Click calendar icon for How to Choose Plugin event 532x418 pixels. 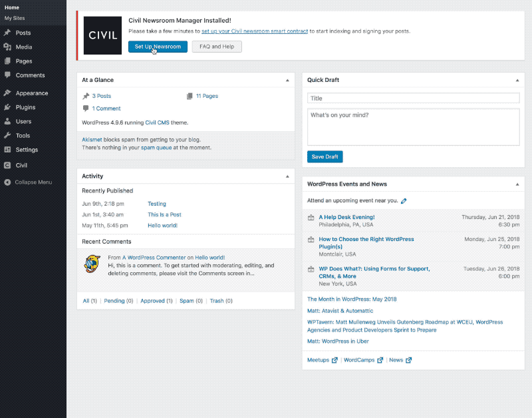pyautogui.click(x=311, y=240)
